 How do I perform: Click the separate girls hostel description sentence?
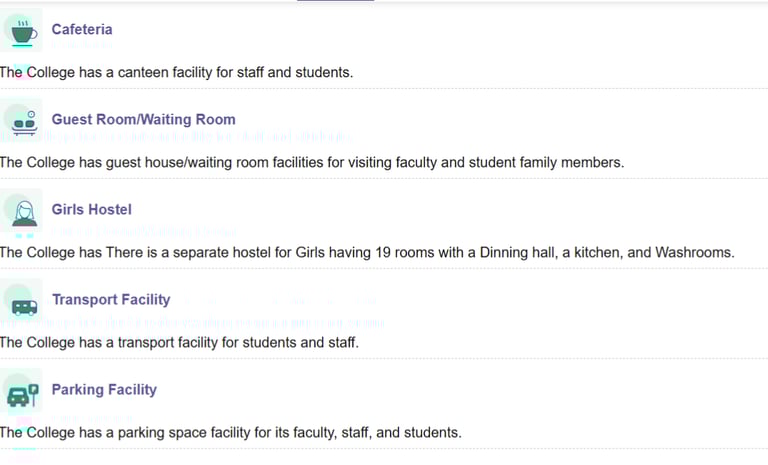(367, 253)
